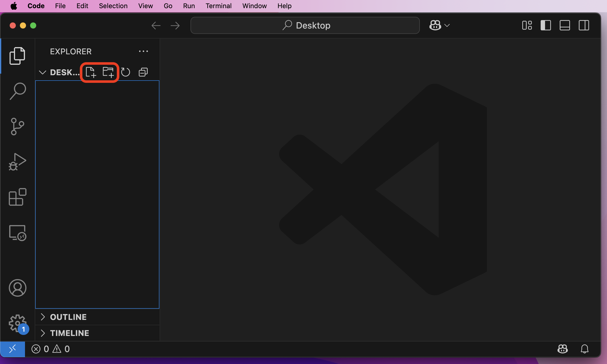Open the Terminal menu
The width and height of the screenshot is (607, 364).
pos(219,6)
